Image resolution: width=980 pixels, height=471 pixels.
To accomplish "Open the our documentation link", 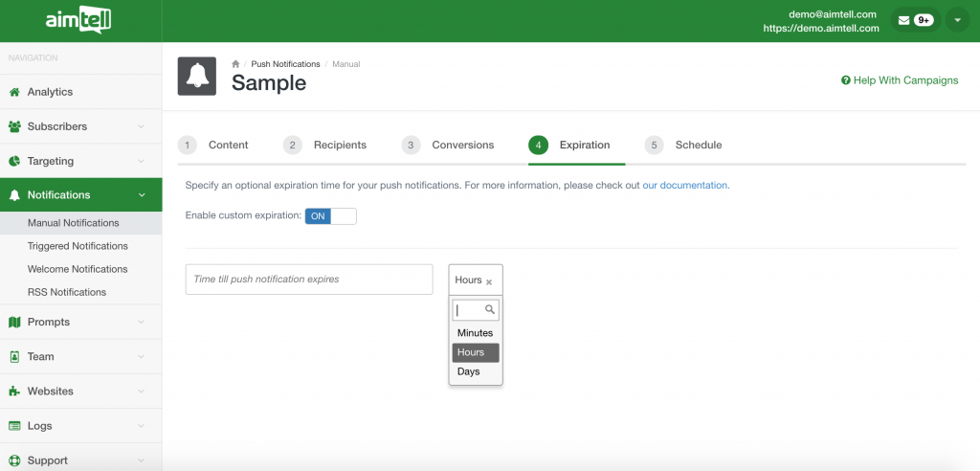I will (685, 185).
